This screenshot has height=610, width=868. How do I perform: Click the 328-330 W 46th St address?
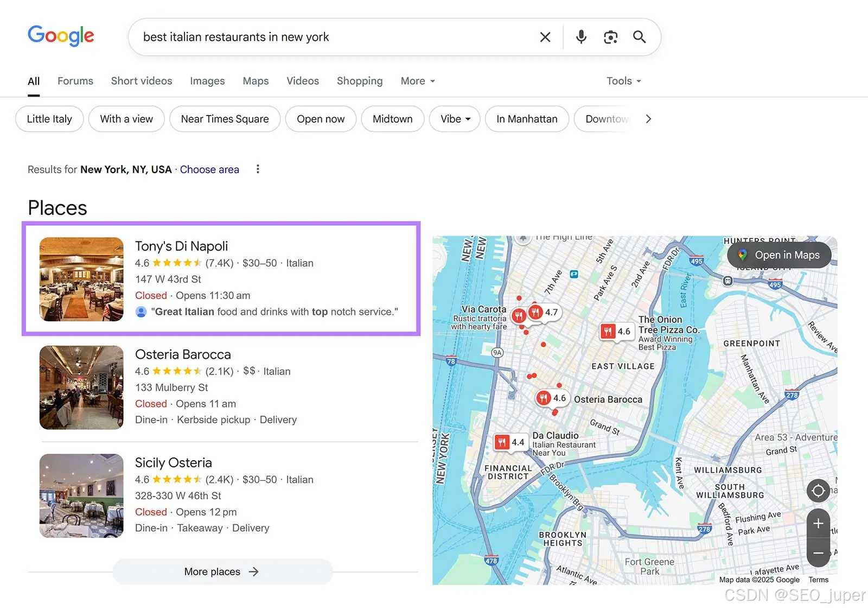(178, 495)
